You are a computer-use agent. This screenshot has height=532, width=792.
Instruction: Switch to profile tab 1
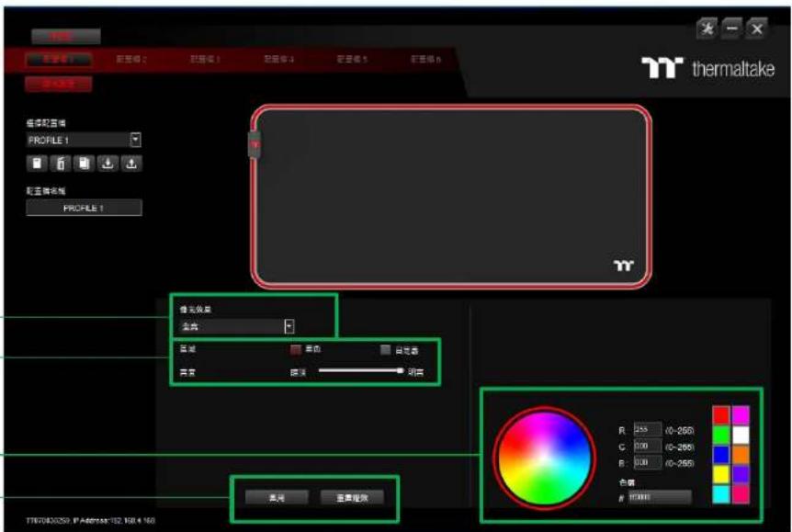(59, 60)
